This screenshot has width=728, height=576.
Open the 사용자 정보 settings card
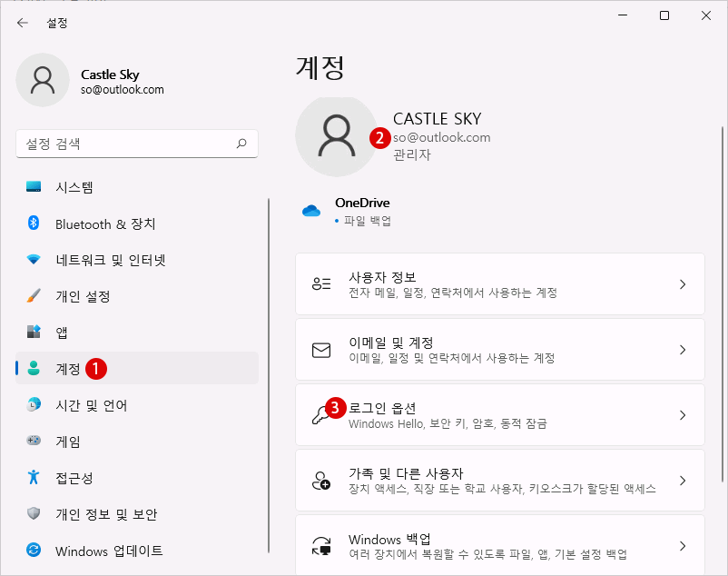pyautogui.click(x=500, y=283)
